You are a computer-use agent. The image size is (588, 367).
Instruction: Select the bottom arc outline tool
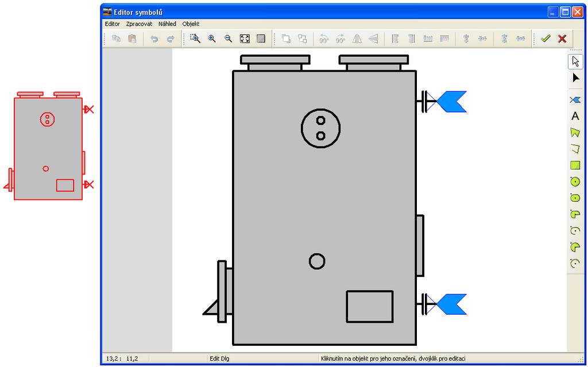click(575, 263)
